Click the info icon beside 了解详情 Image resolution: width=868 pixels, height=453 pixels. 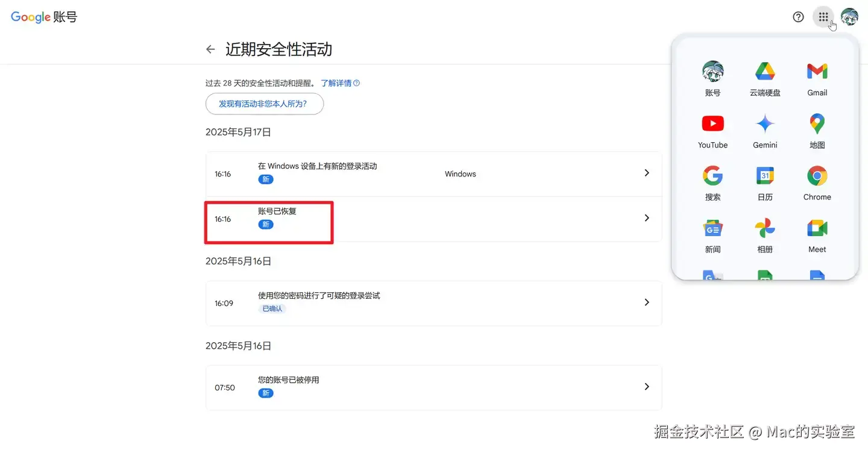coord(356,83)
